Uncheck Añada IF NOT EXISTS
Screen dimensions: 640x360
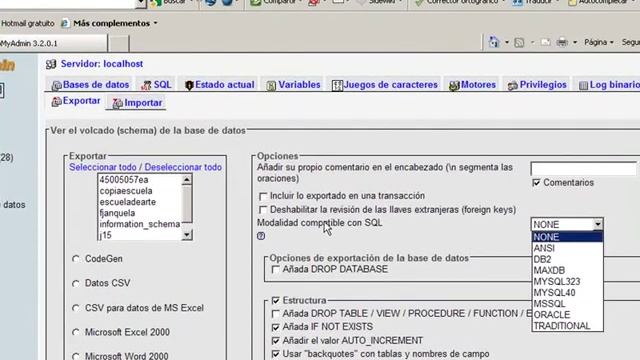276,327
